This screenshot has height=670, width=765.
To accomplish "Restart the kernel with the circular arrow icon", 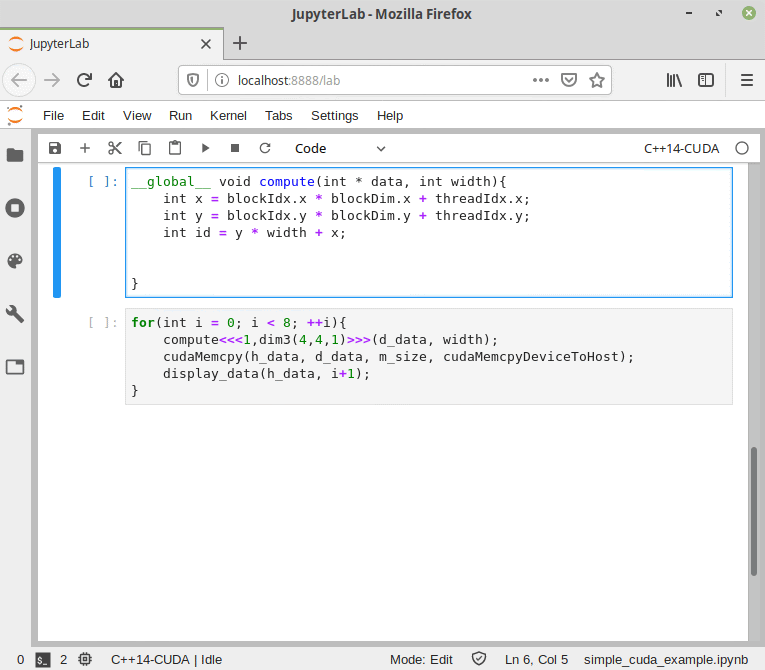I will (x=265, y=148).
